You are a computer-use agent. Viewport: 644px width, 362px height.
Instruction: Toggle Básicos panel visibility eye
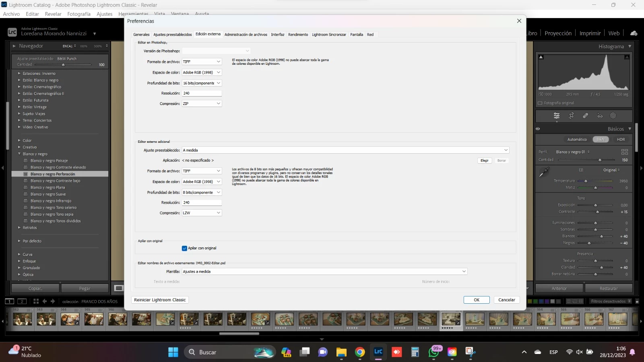point(538,129)
